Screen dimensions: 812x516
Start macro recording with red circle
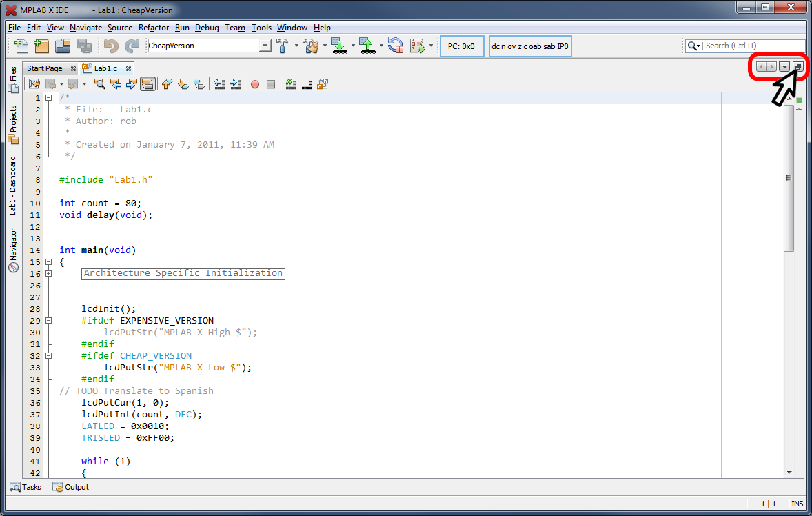(x=255, y=84)
